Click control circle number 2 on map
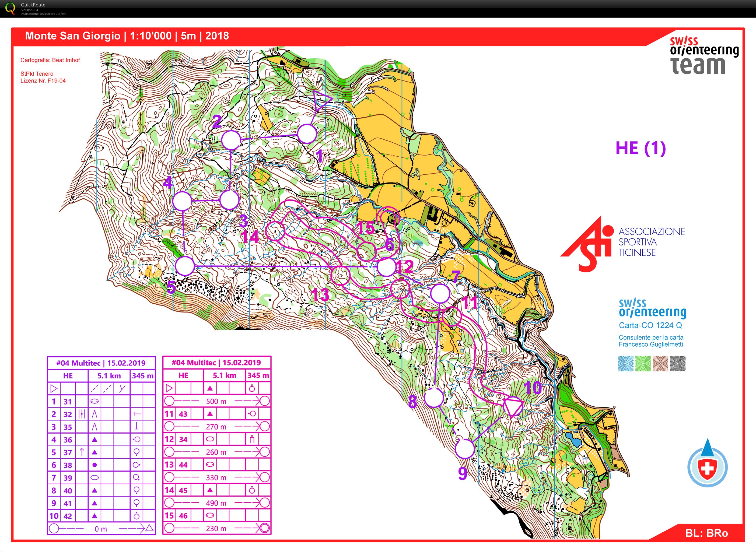The image size is (756, 552). click(231, 140)
